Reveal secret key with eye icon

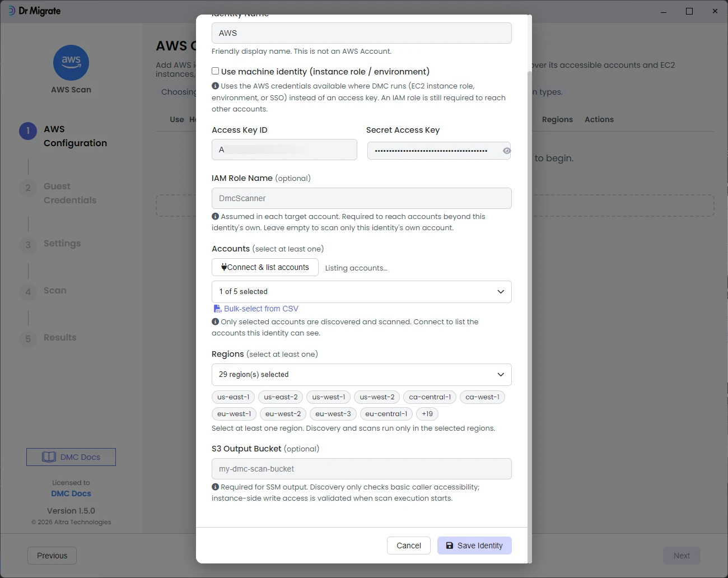point(506,151)
